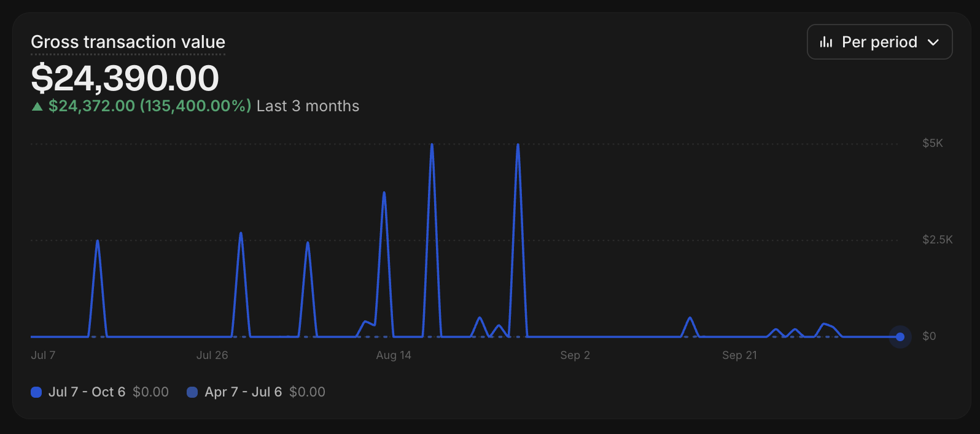This screenshot has width=980, height=434.
Task: Click the Last 3 months label
Action: click(x=308, y=106)
